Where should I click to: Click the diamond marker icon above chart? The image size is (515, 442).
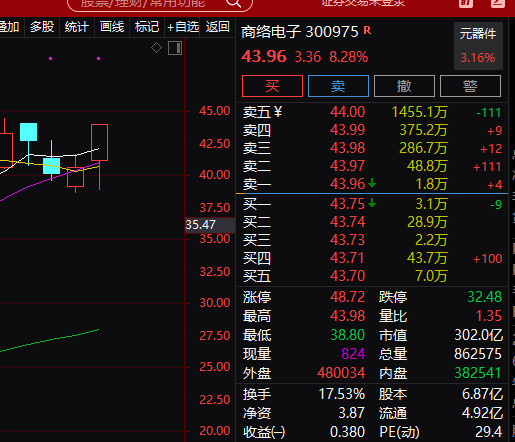click(x=156, y=48)
